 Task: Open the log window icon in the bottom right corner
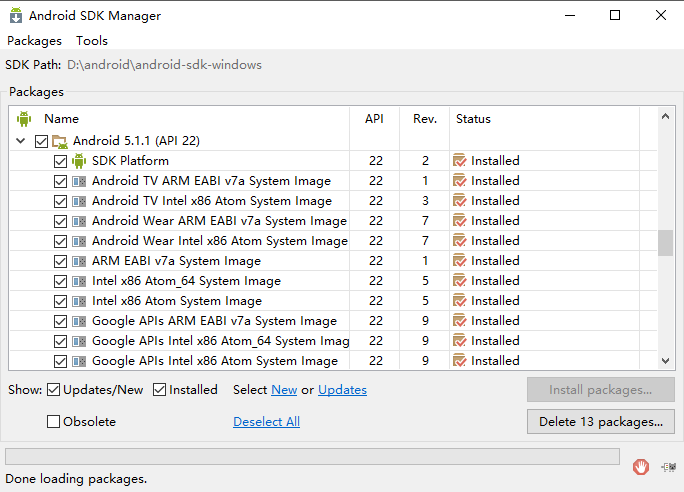(669, 467)
